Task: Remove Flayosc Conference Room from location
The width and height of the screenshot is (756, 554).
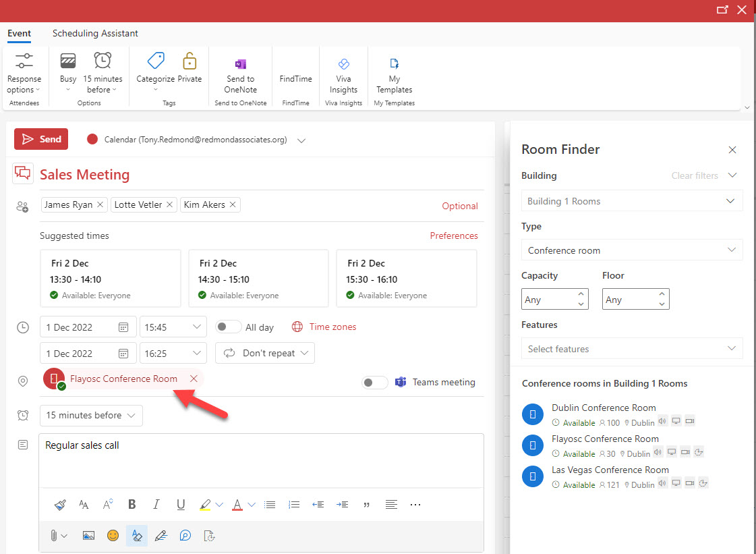Action: pyautogui.click(x=194, y=379)
